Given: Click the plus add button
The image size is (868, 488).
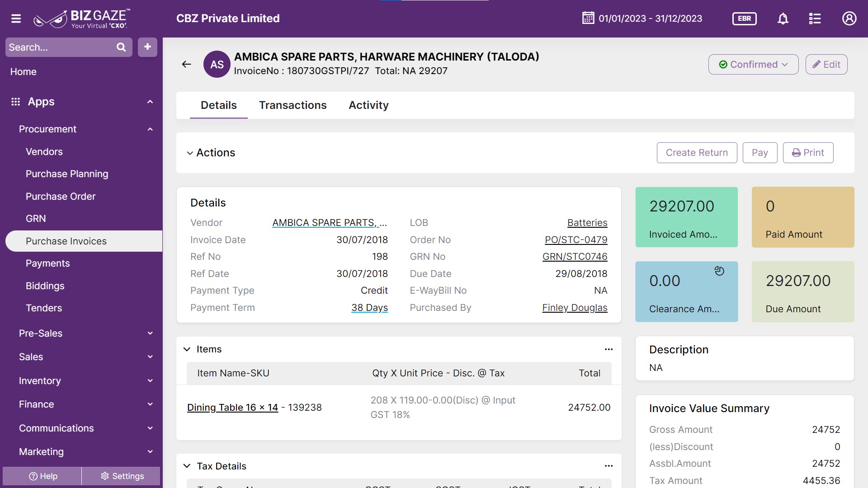Looking at the screenshot, I should tap(147, 47).
